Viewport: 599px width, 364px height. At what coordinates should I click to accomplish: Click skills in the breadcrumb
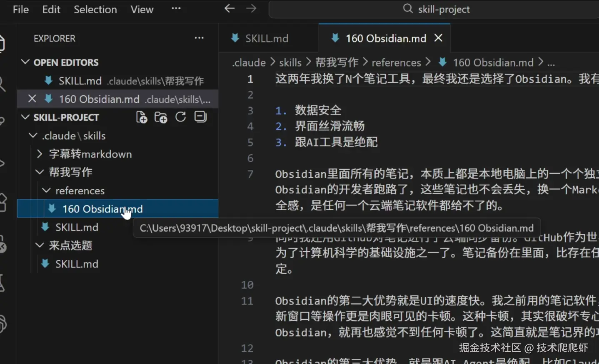(x=290, y=62)
